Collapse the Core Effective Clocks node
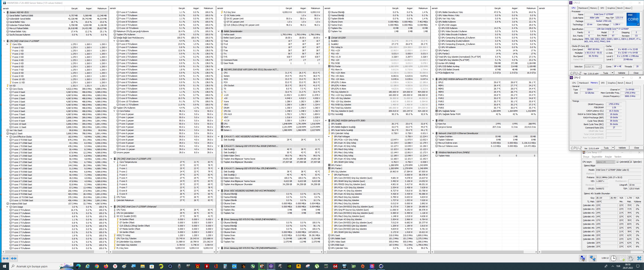The height and width of the screenshot is (270, 644). (x=7, y=137)
